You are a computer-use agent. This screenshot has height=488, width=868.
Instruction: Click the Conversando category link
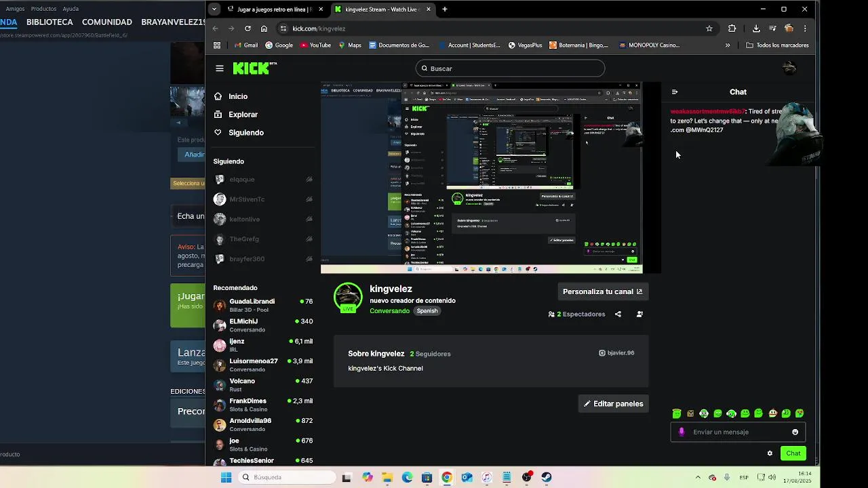pos(389,311)
